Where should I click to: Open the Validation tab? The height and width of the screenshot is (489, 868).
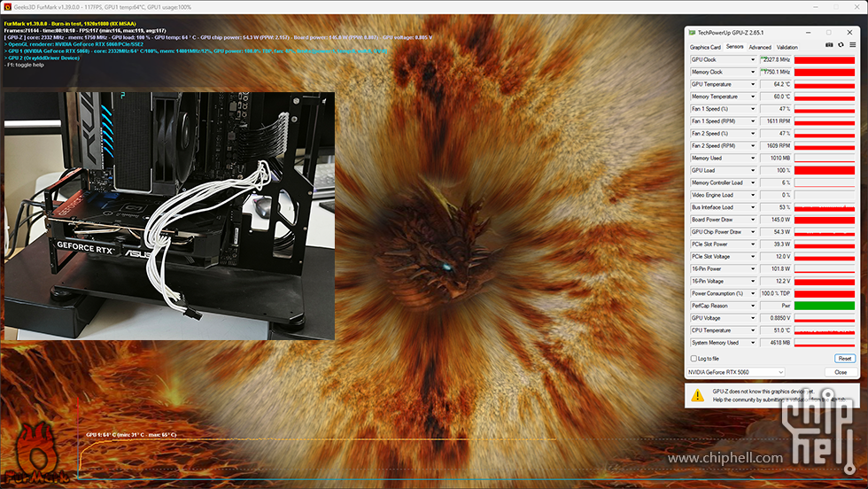787,47
